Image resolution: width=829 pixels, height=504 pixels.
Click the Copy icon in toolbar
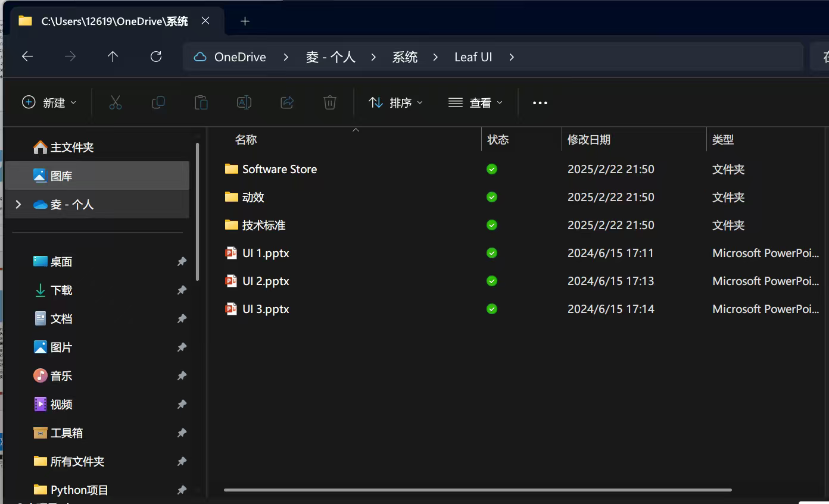158,103
